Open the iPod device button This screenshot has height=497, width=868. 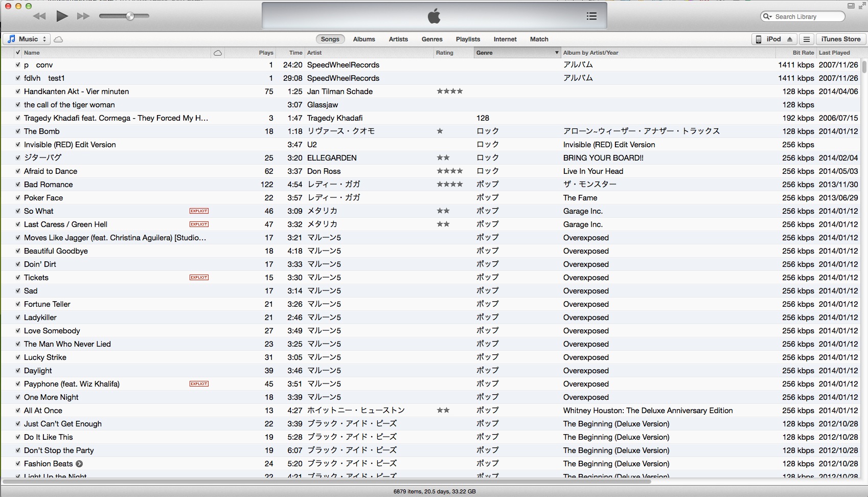774,39
